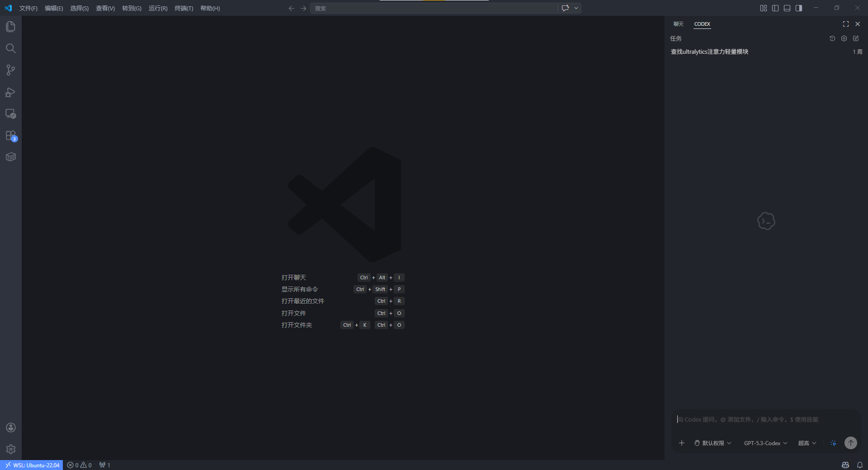Viewport: 868px width, 470px height.
Task: Toggle the bottom panel layout button
Action: [x=787, y=8]
